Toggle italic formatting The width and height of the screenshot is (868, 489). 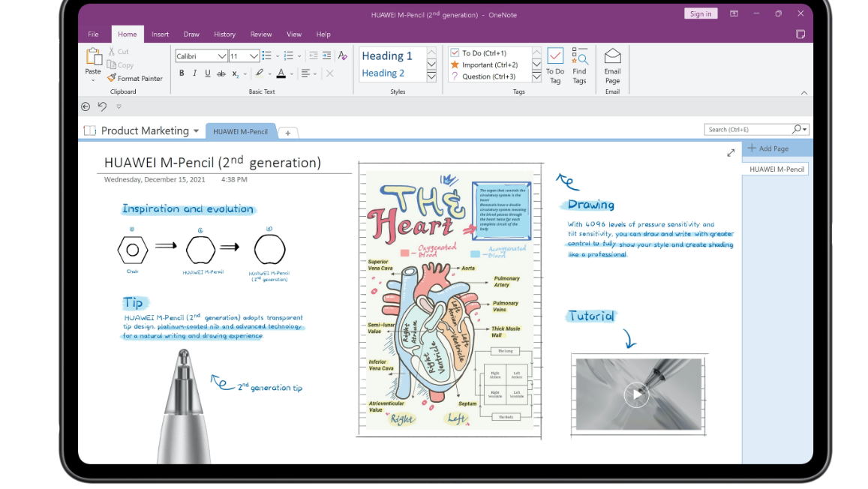click(x=194, y=73)
